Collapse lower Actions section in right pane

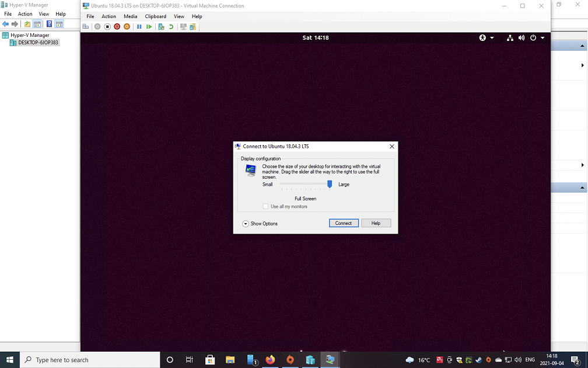[x=582, y=188]
